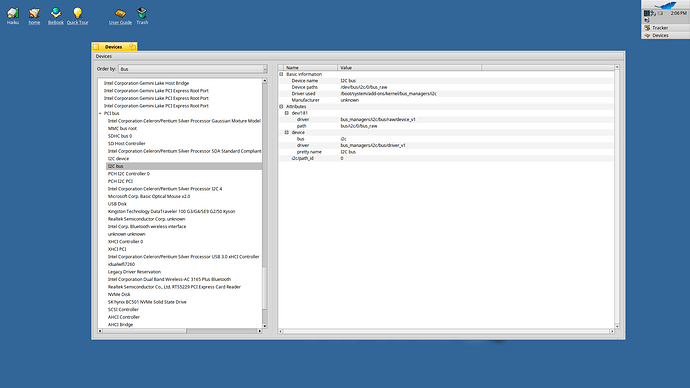690x388 pixels.
Task: Switch to Devices in the Deskbar
Action: [665, 35]
